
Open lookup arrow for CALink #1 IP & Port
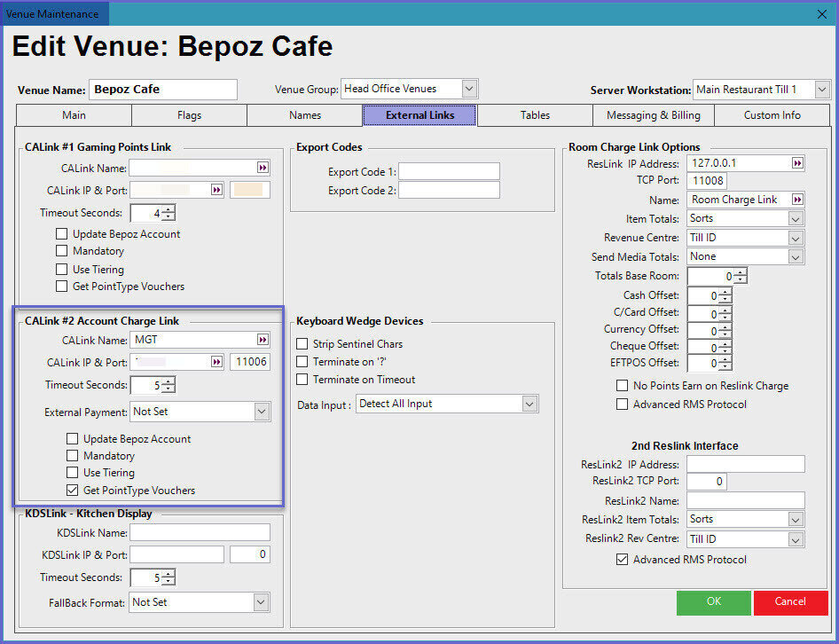coord(216,190)
